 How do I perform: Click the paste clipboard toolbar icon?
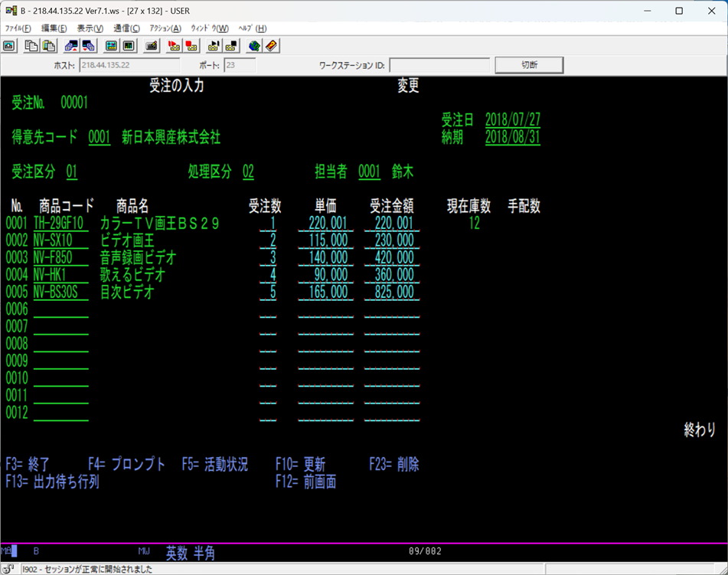tap(49, 45)
